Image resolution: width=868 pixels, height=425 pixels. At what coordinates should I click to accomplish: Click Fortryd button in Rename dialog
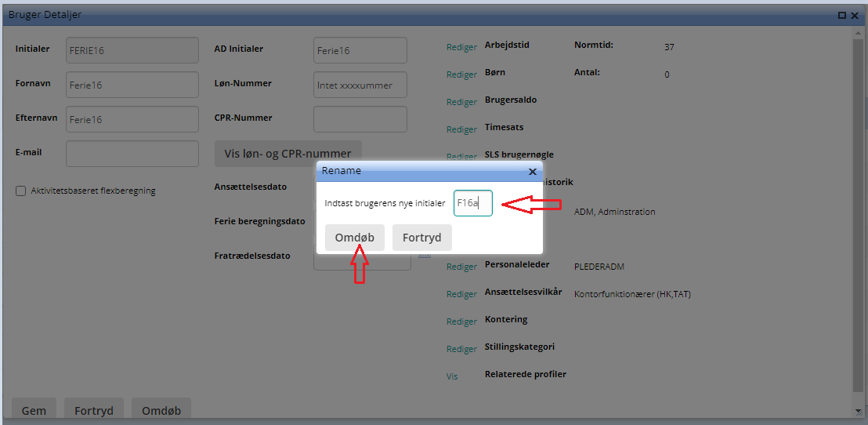tap(421, 238)
